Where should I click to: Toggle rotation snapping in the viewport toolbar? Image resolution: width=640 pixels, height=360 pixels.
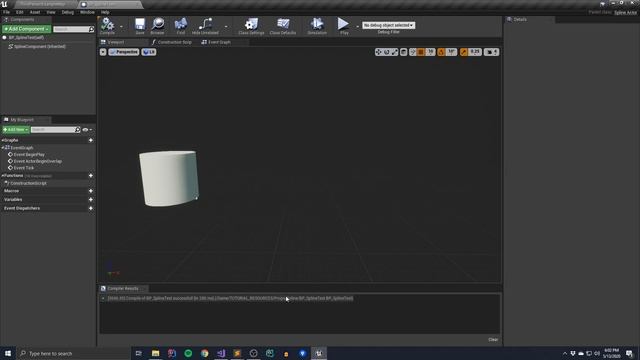click(441, 52)
